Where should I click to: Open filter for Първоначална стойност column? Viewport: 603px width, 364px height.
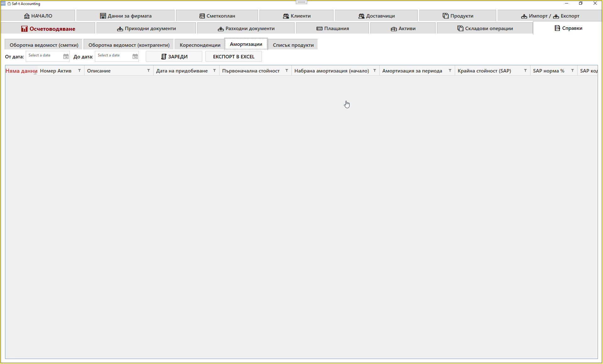point(287,71)
